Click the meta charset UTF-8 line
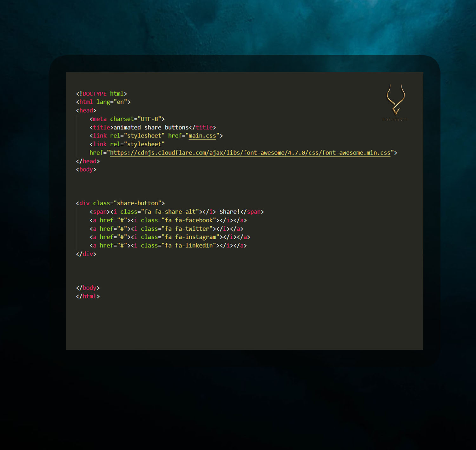The width and height of the screenshot is (476, 450). (127, 119)
